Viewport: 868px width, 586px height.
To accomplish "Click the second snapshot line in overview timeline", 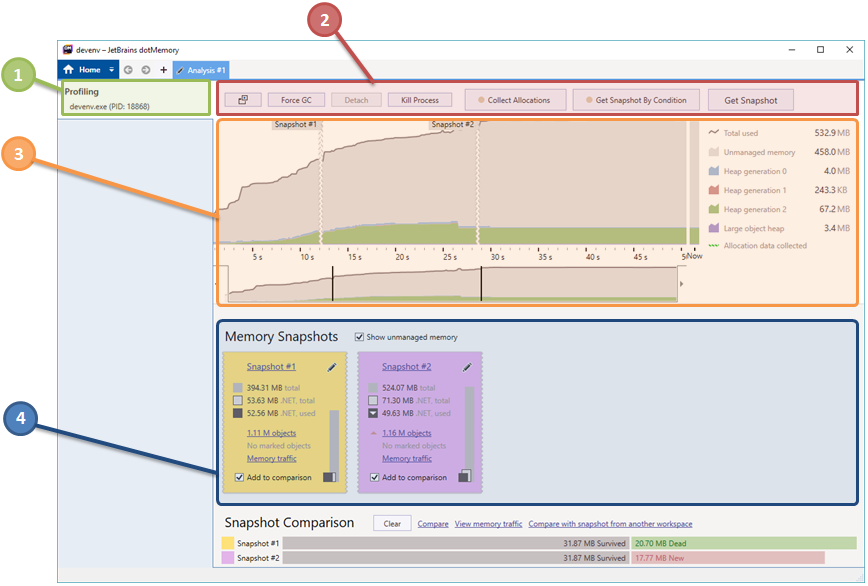I will coord(481,283).
